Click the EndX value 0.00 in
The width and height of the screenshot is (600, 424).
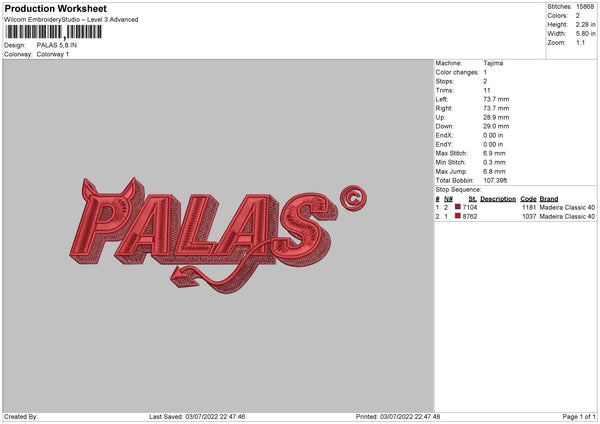(x=493, y=135)
